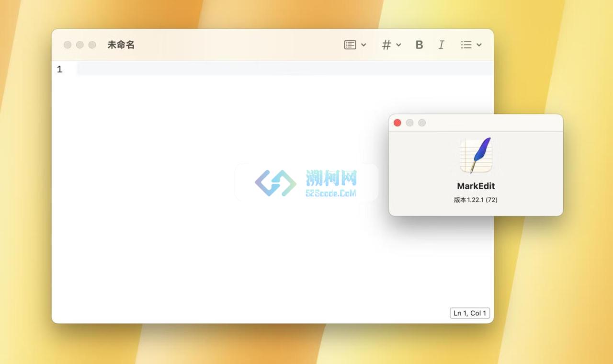Close the MarkEdit About window
613x364 pixels.
pos(397,123)
